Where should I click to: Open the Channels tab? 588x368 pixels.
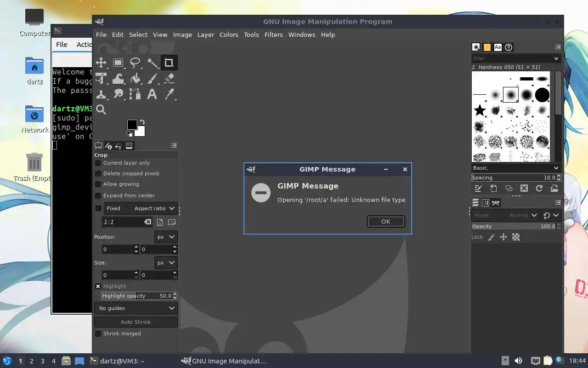coord(486,202)
